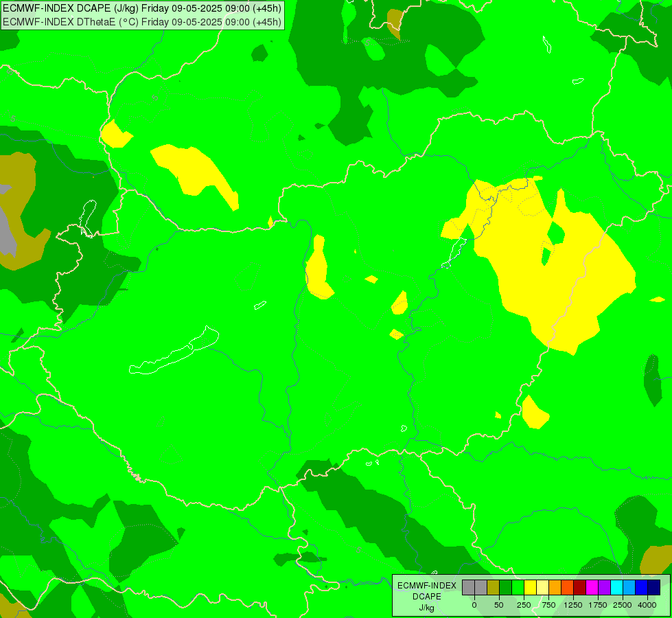Click the legend tick value 50
Screen dimensions: 672x618
pyautogui.click(x=499, y=605)
